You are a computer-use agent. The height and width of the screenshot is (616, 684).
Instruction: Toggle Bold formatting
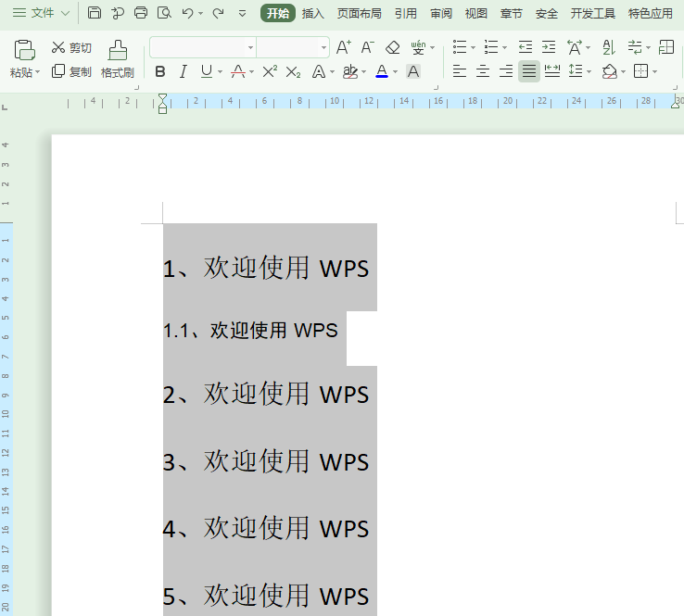click(x=160, y=71)
